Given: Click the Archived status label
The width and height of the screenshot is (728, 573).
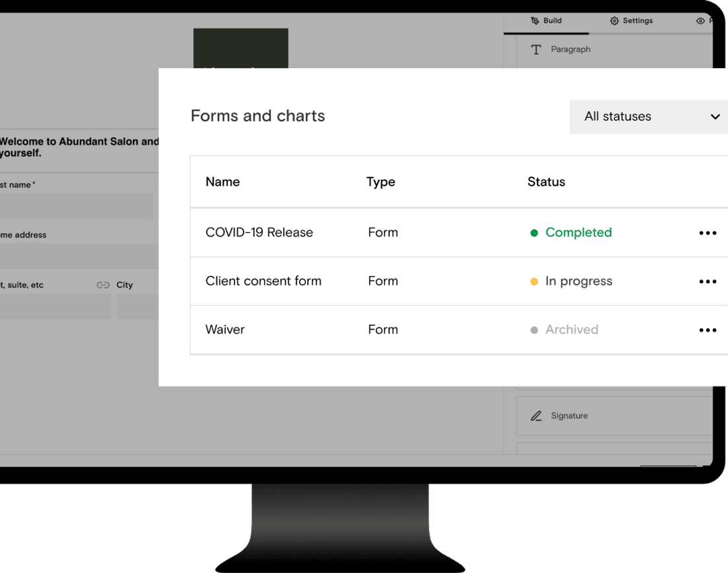Looking at the screenshot, I should tap(572, 330).
